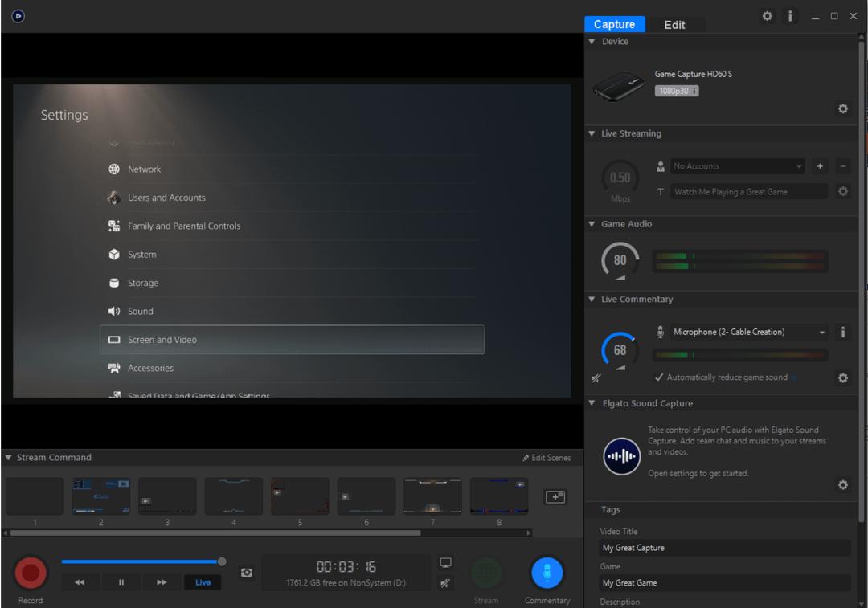Click Sound in the settings preview
868x608 pixels.
pyautogui.click(x=141, y=312)
